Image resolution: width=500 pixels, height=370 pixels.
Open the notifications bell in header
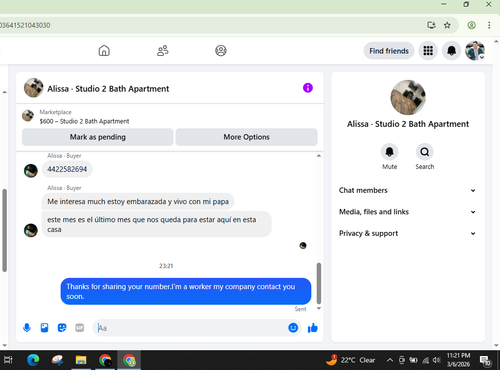pyautogui.click(x=451, y=51)
